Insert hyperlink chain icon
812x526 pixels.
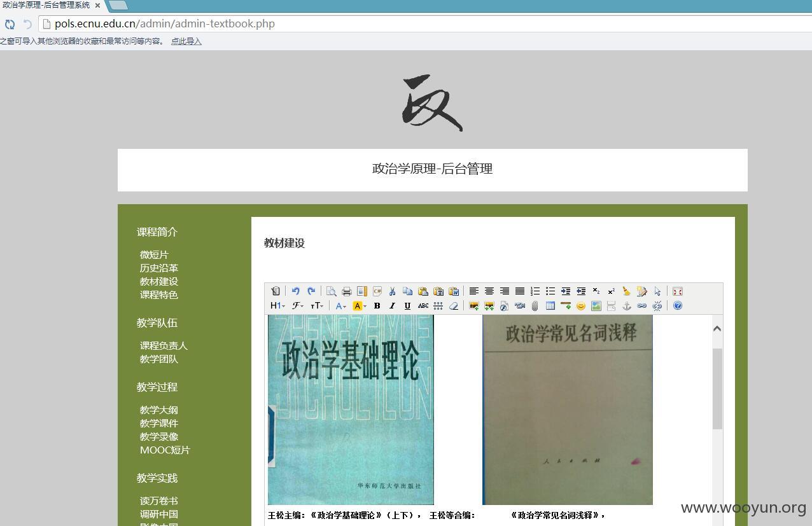tap(641, 306)
